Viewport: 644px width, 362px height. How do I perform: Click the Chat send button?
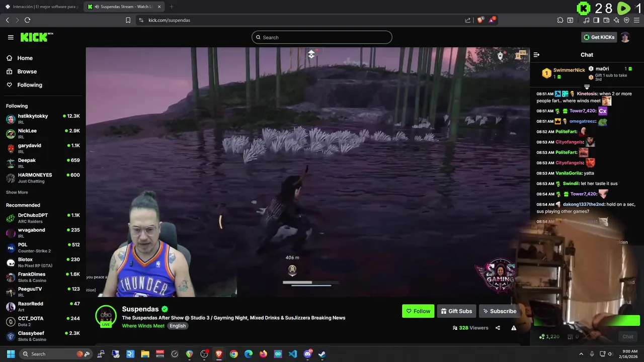627,337
